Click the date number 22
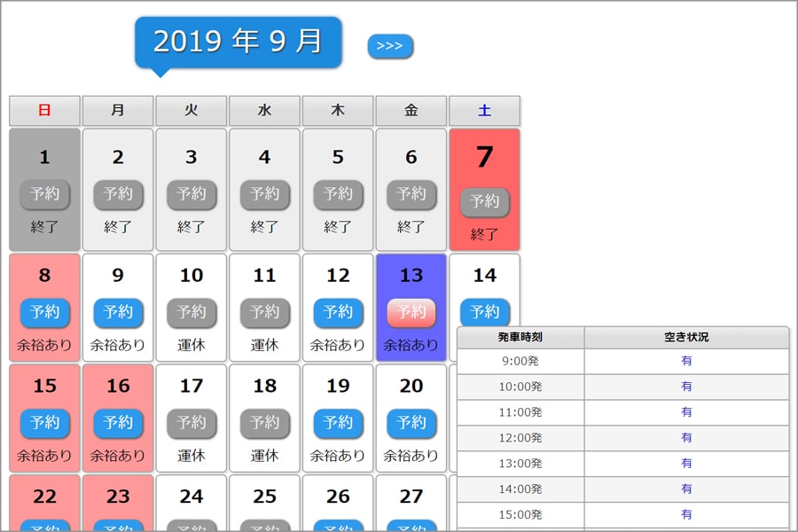This screenshot has height=532, width=798. [45, 497]
